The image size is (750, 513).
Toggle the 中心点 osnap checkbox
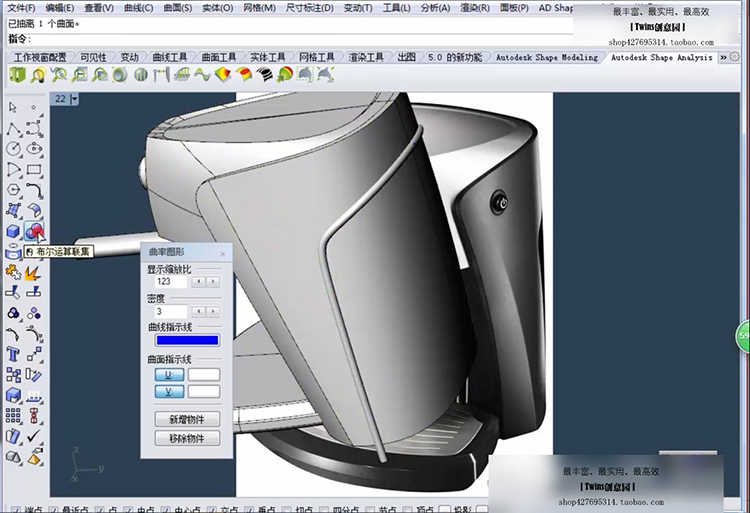pos(165,510)
